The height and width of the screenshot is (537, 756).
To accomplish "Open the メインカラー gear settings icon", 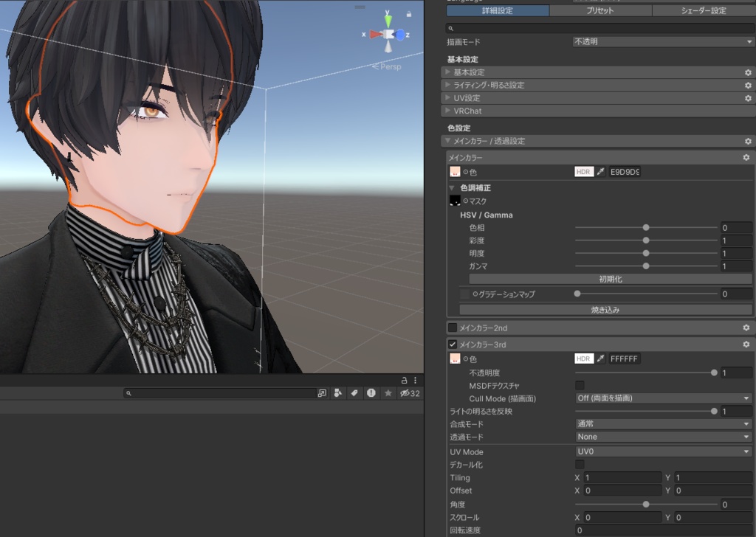I will click(x=746, y=157).
